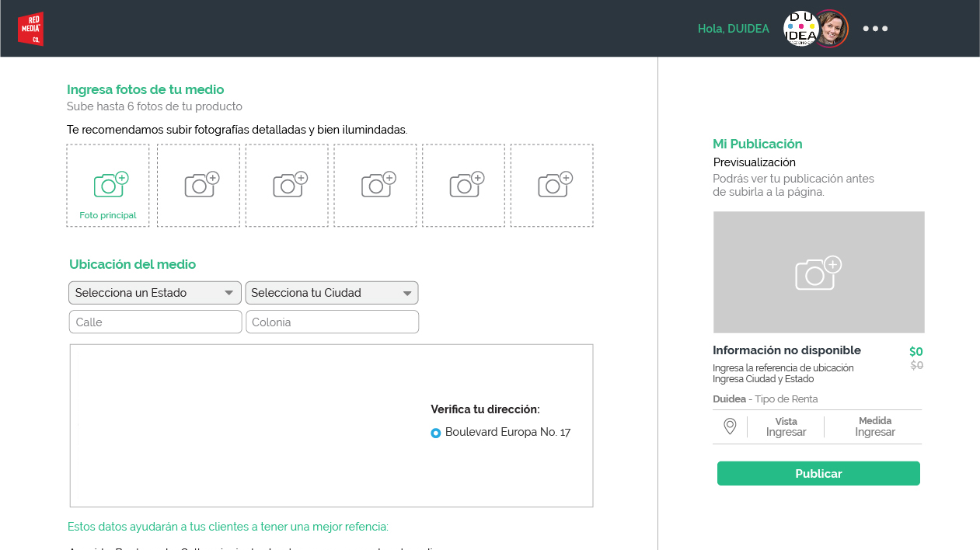980x550 pixels.
Task: Click Vista Ingresar in preview card
Action: point(786,427)
